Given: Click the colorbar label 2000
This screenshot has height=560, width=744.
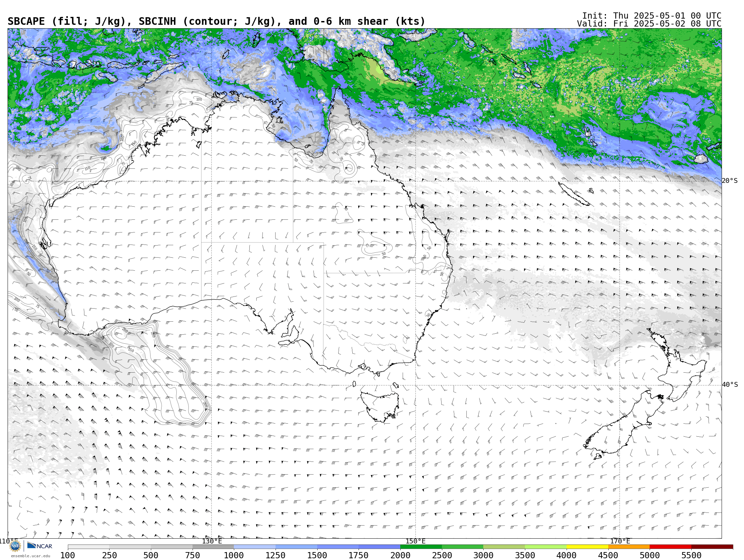Looking at the screenshot, I should [x=400, y=555].
